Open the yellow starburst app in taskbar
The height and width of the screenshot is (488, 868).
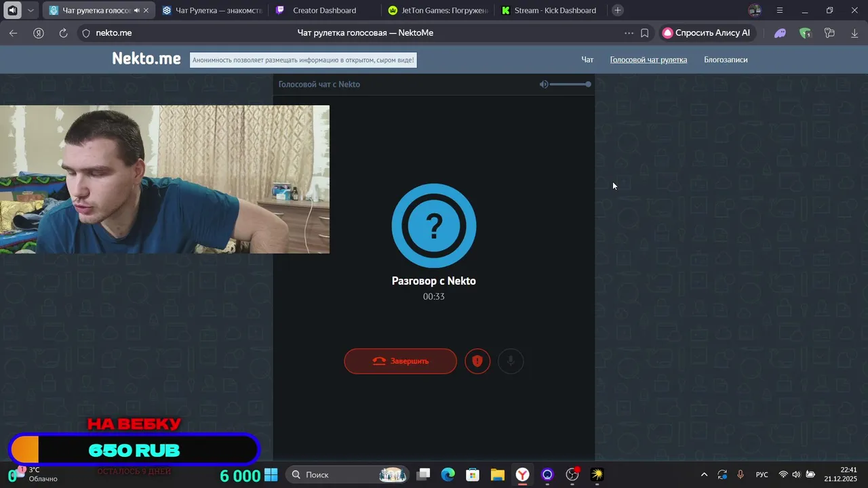coord(597,474)
